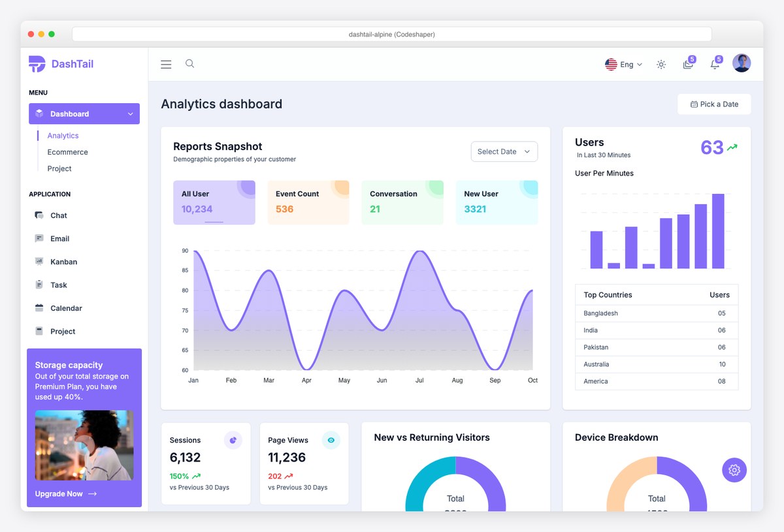Open the floating settings gear button

734,470
